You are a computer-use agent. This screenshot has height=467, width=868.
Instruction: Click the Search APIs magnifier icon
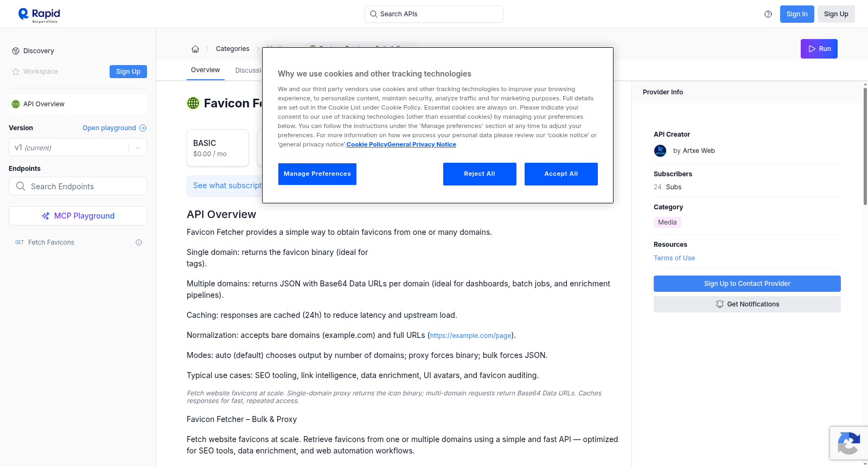tap(374, 14)
